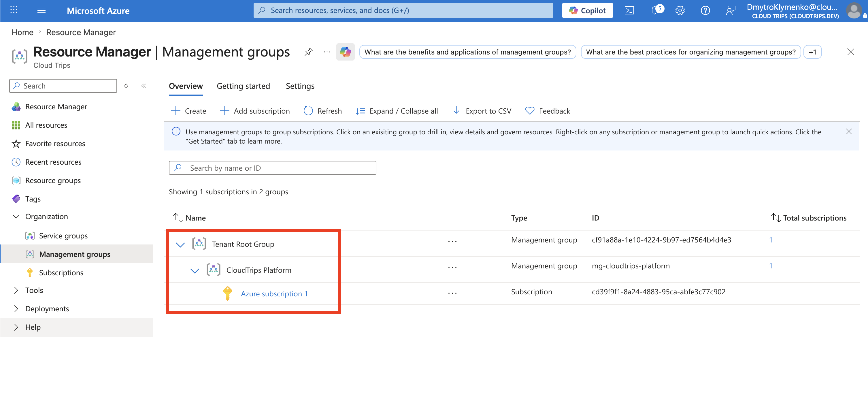The image size is (868, 399).
Task: Open the more options ellipsis beside title
Action: [x=327, y=52]
